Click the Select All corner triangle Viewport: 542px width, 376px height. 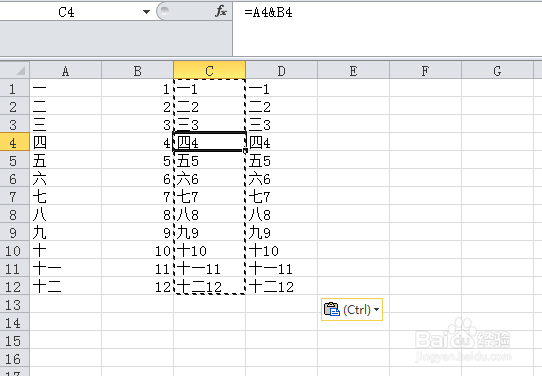click(15, 70)
